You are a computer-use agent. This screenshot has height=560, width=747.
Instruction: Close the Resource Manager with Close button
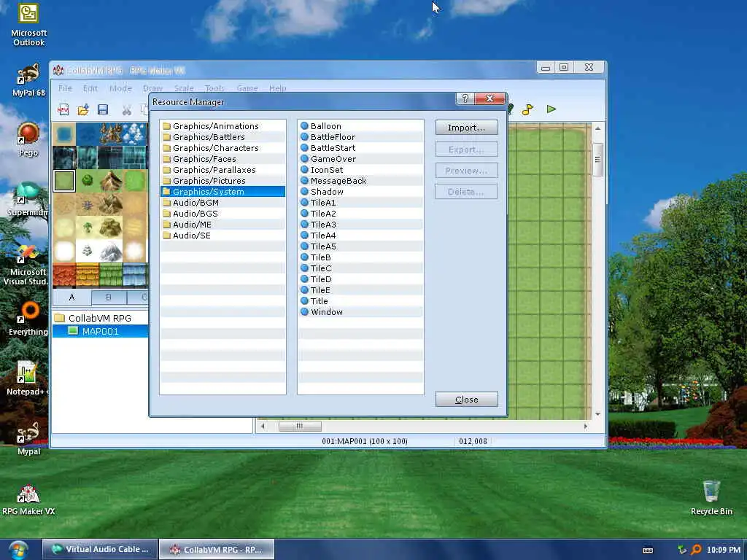tap(466, 400)
